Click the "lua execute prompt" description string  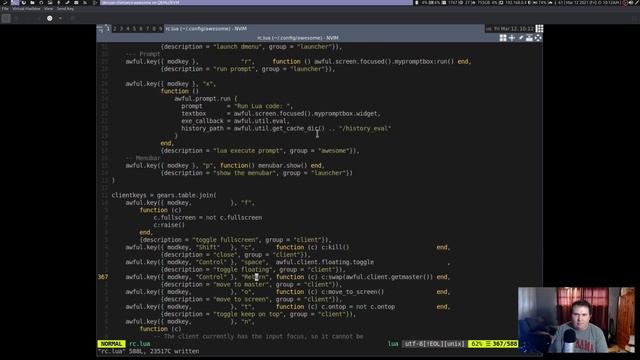(x=249, y=151)
